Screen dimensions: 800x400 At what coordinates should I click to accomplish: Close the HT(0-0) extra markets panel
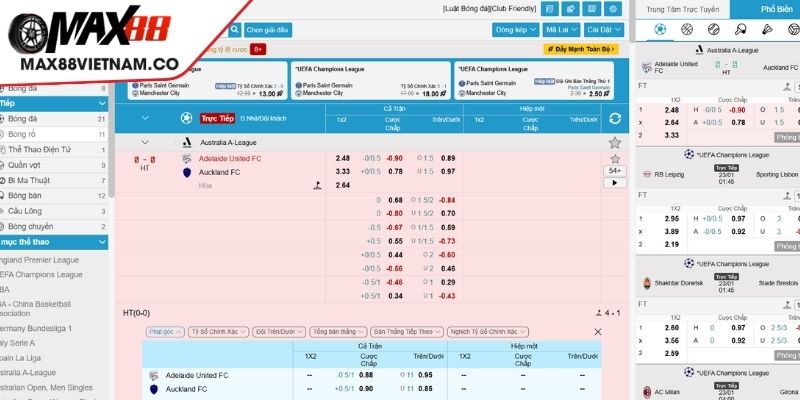tap(597, 332)
